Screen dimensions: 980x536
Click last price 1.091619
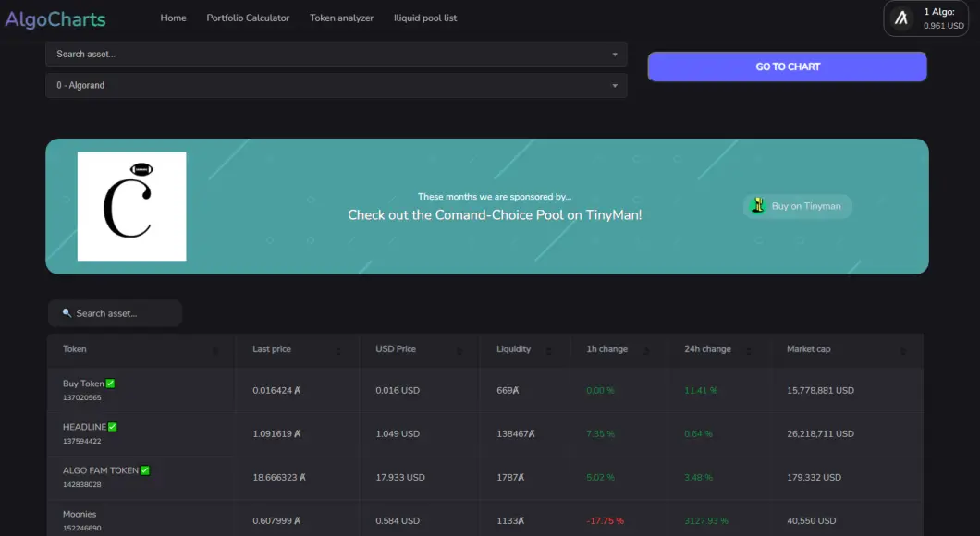click(x=276, y=433)
